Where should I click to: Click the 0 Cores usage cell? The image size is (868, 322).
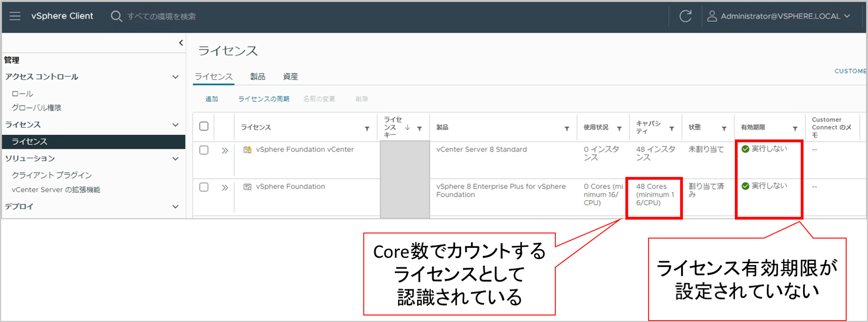(x=603, y=195)
